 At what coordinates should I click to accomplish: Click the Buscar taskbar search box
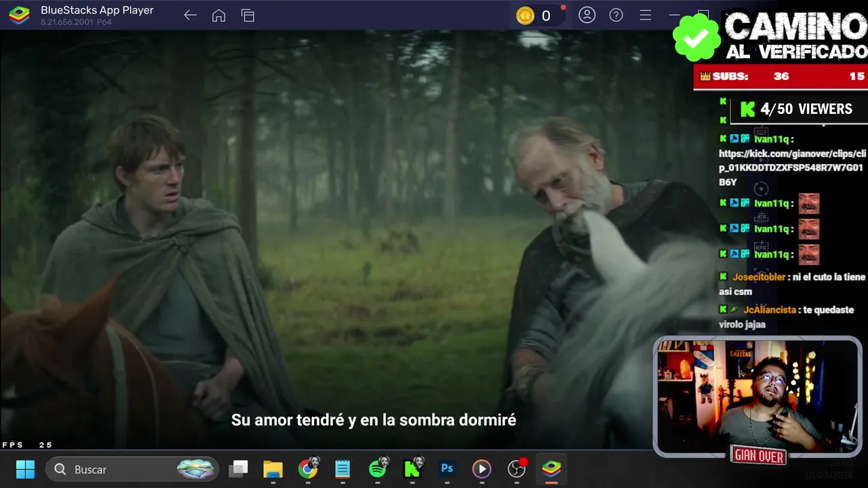132,469
